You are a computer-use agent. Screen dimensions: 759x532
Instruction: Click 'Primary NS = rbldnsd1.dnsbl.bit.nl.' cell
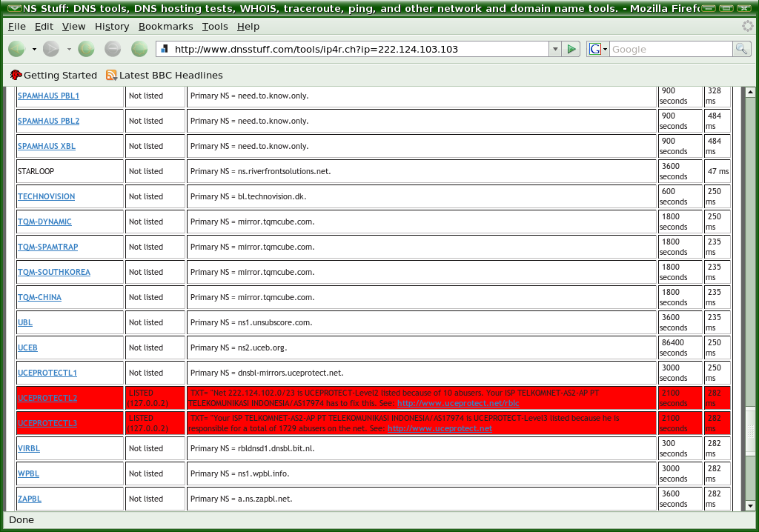pyautogui.click(x=422, y=448)
